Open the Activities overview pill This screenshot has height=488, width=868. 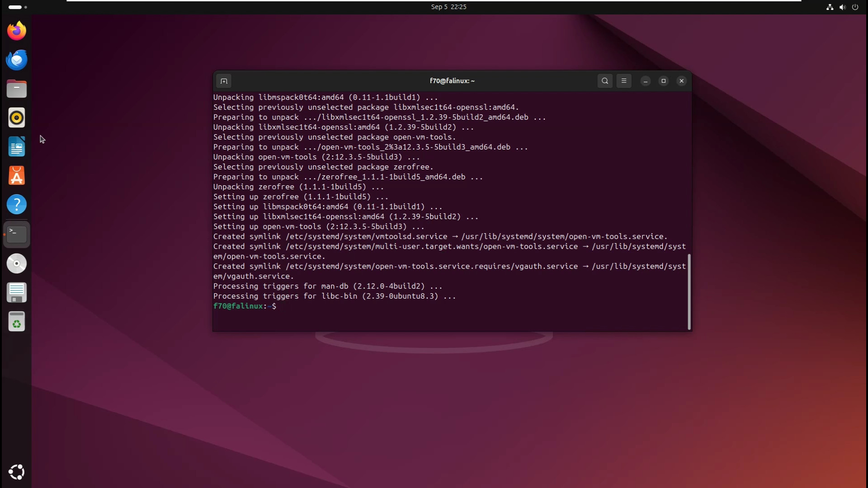[17, 7]
